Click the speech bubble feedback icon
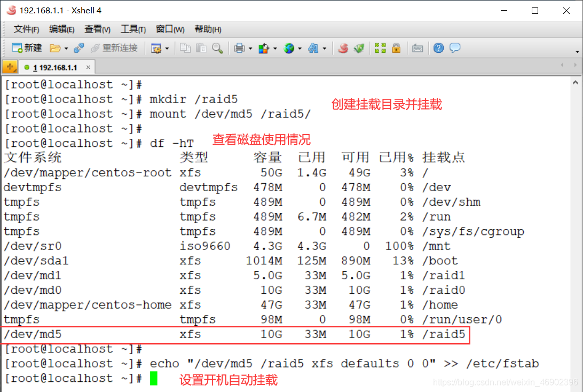This screenshot has width=583, height=392. click(455, 48)
